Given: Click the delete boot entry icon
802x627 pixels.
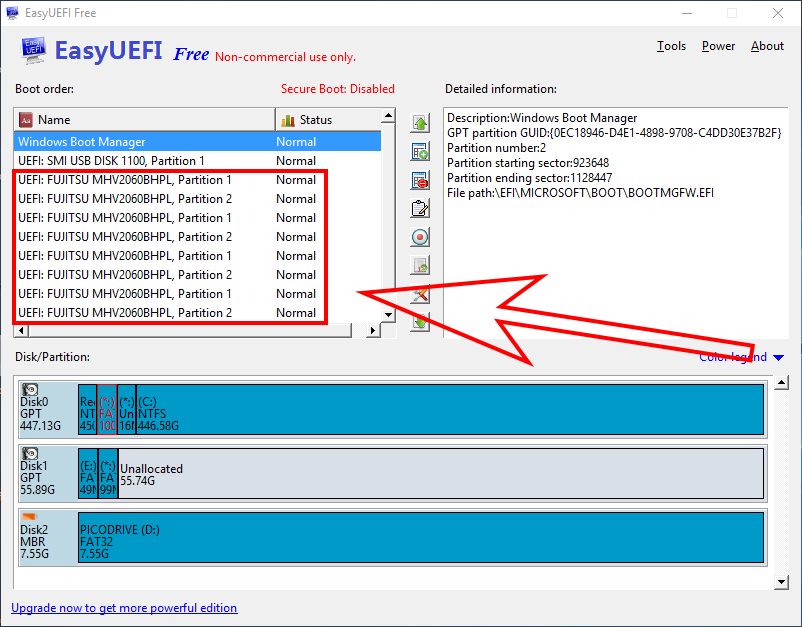Looking at the screenshot, I should tap(420, 181).
